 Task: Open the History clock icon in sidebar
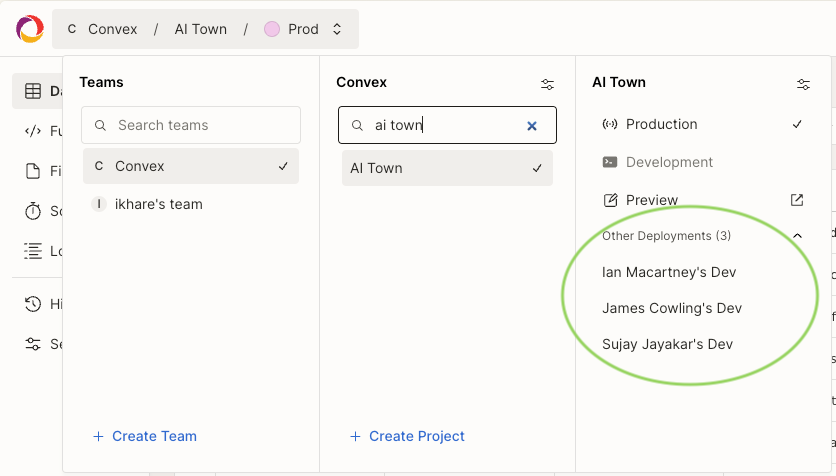[33, 304]
